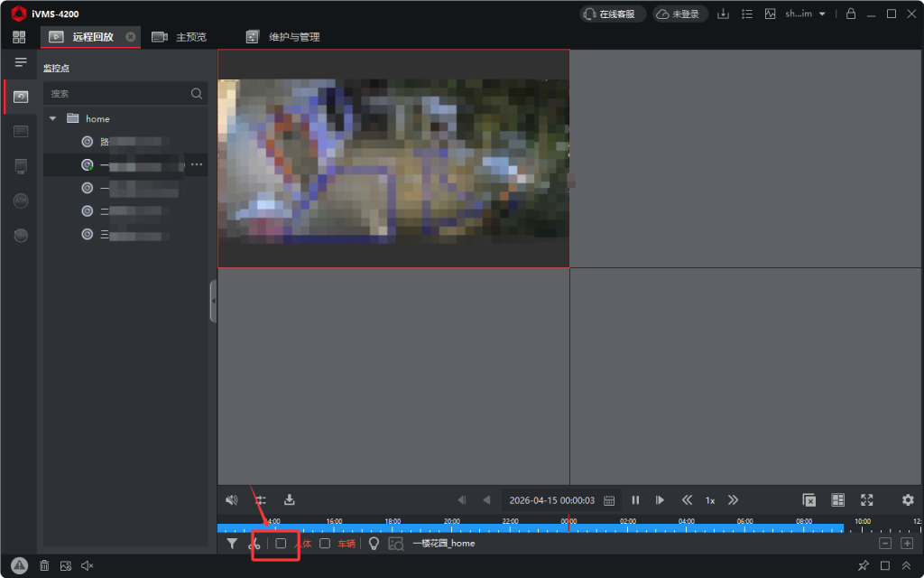Download the recording with the download icon
This screenshot has width=924, height=578.
pyautogui.click(x=290, y=500)
